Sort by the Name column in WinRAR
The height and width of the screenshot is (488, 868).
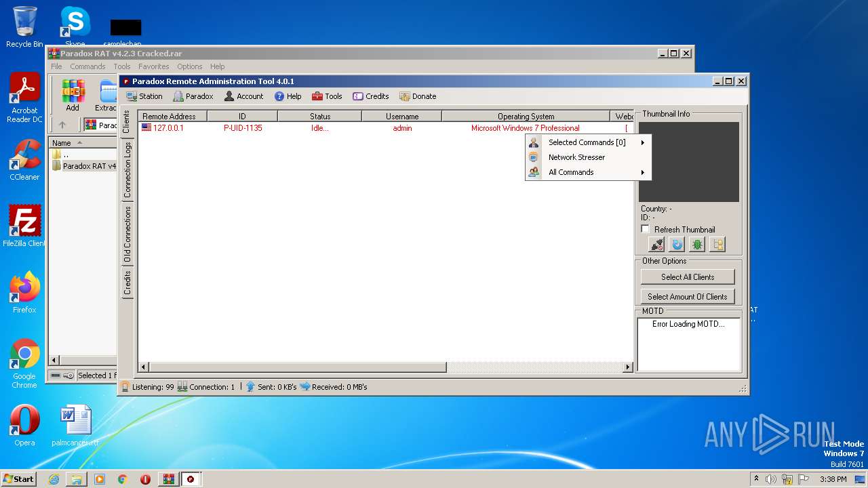click(x=83, y=143)
